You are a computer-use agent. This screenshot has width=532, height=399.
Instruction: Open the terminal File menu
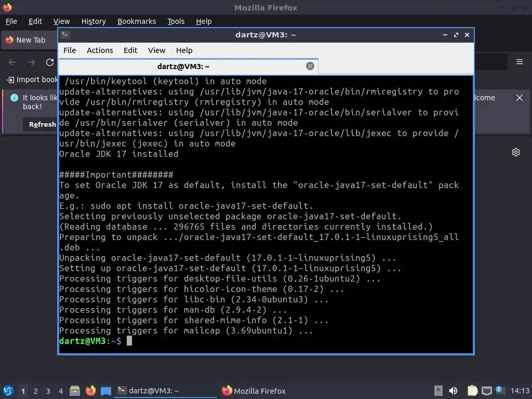[70, 50]
